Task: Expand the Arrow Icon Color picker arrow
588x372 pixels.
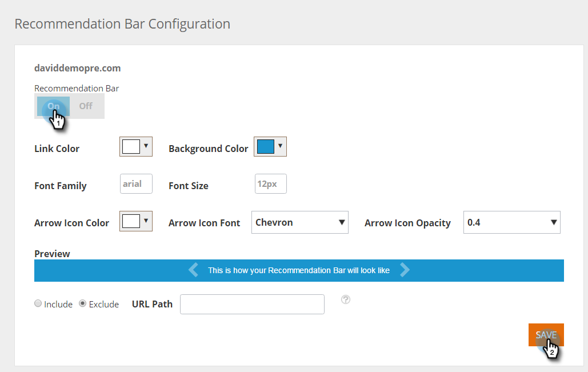Action: click(146, 221)
